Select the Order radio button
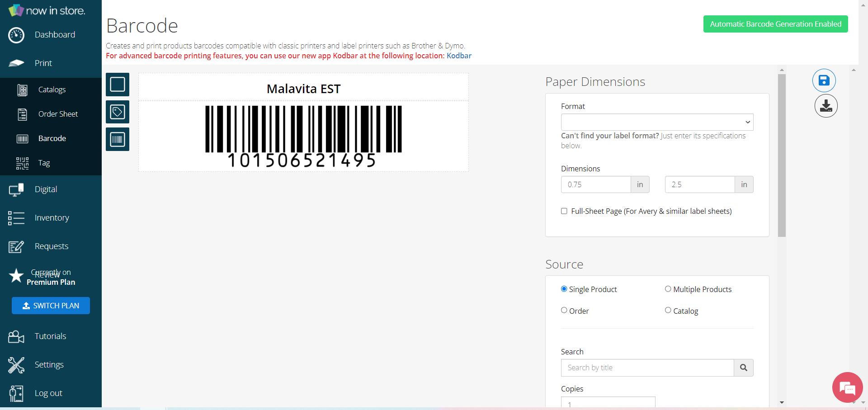868x410 pixels. pyautogui.click(x=564, y=310)
